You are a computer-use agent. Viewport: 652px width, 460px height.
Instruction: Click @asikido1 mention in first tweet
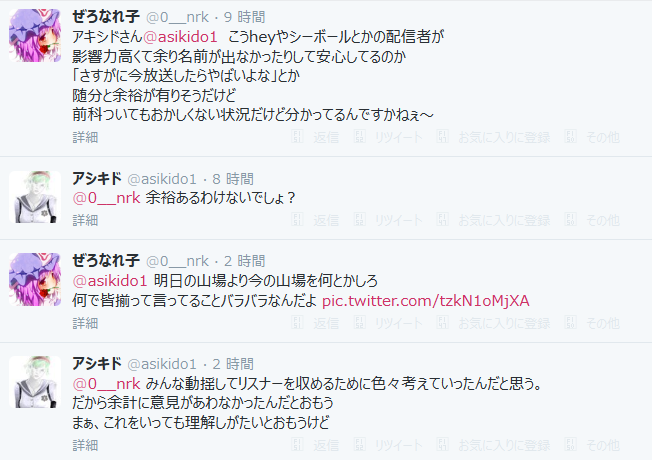[180, 37]
